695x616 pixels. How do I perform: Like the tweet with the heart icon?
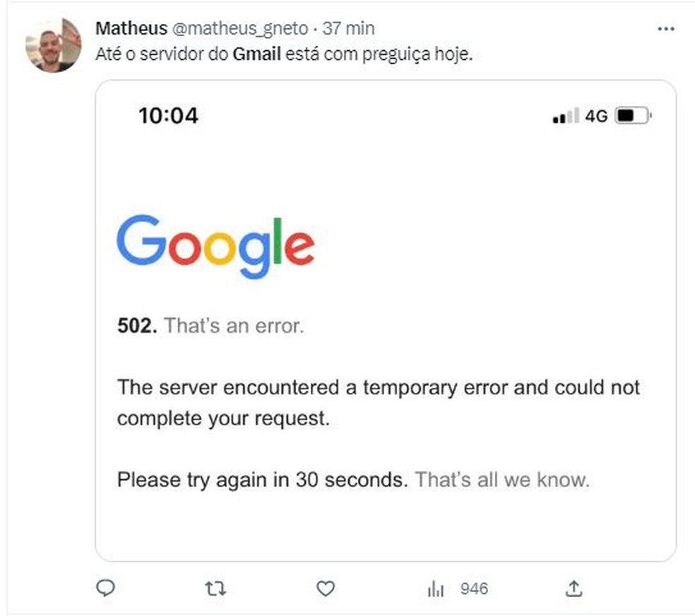coord(326,589)
